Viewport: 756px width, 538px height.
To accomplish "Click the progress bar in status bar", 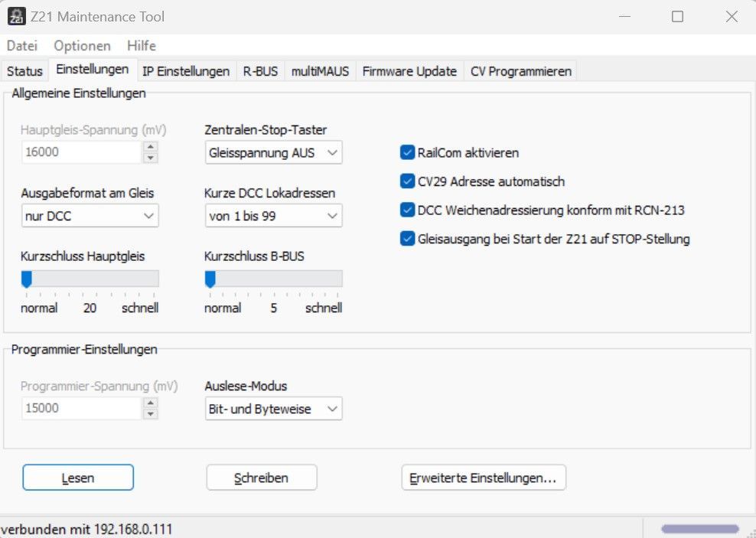I will pyautogui.click(x=700, y=530).
